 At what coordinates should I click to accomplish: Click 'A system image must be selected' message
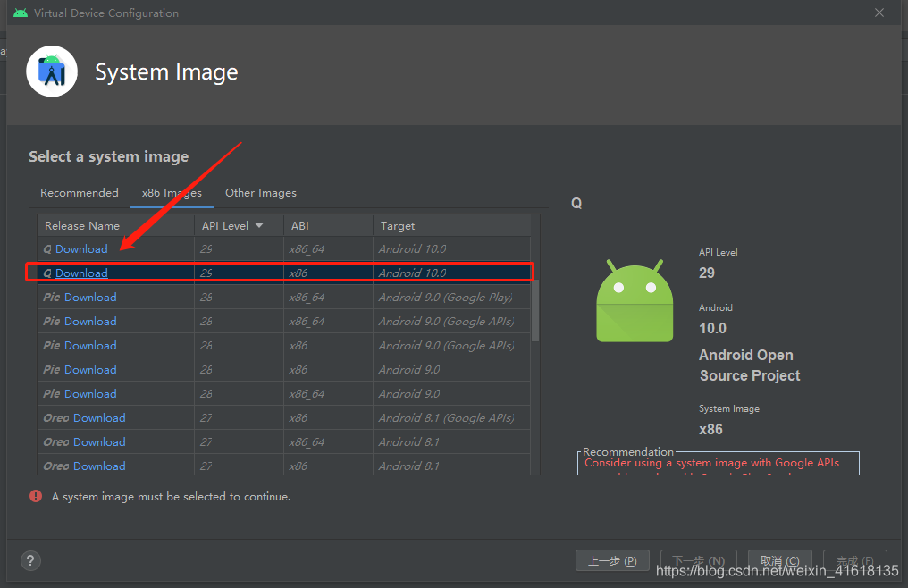[x=171, y=497]
